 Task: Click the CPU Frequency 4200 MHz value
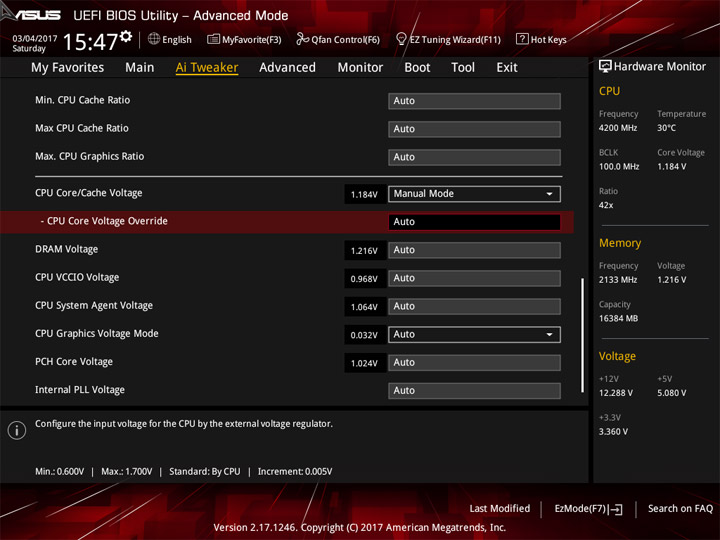point(618,128)
